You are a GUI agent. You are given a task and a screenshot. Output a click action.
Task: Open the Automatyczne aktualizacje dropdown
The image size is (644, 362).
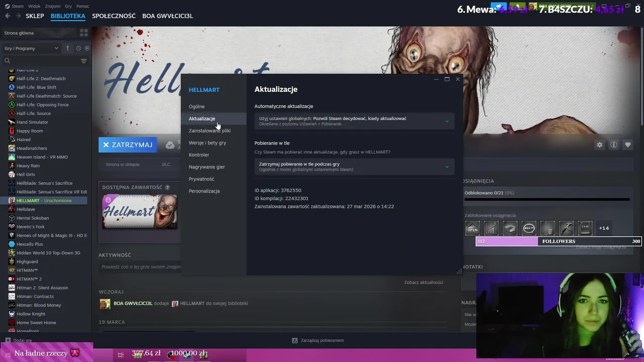(x=354, y=121)
